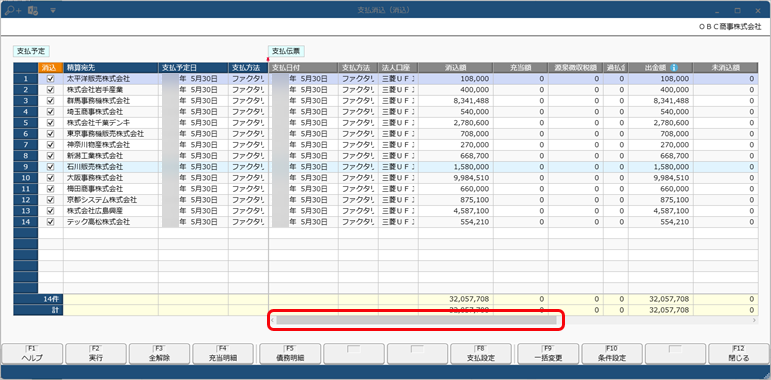Click the F1 ヘルプ button
This screenshot has height=380, width=771.
32,353
